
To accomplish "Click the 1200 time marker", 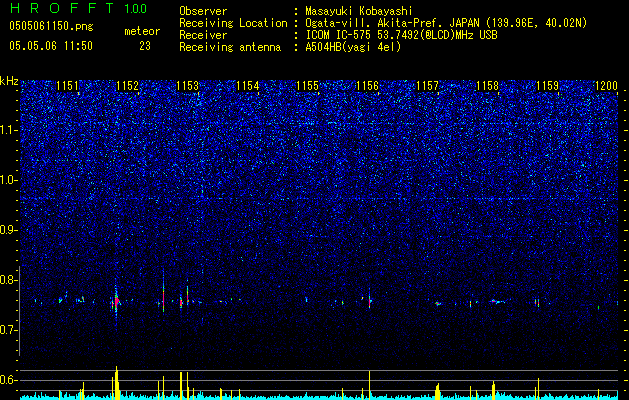I will [607, 86].
